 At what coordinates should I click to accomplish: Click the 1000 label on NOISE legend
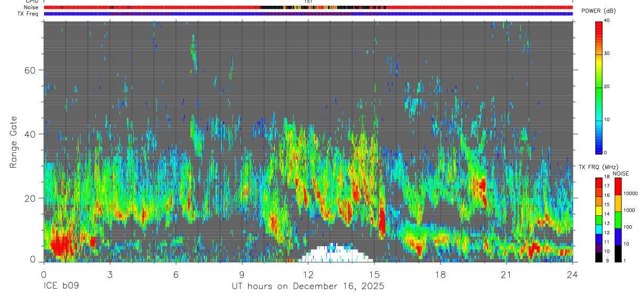click(629, 210)
